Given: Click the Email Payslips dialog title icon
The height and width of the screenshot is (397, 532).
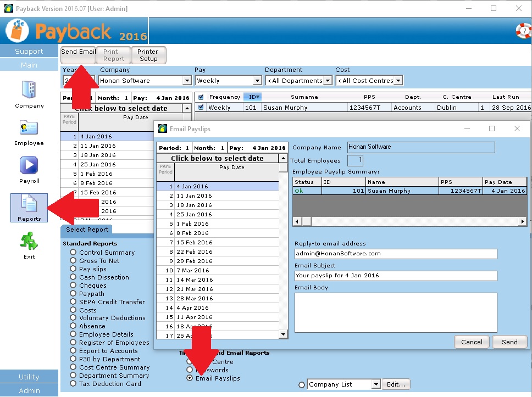Looking at the screenshot, I should click(162, 129).
